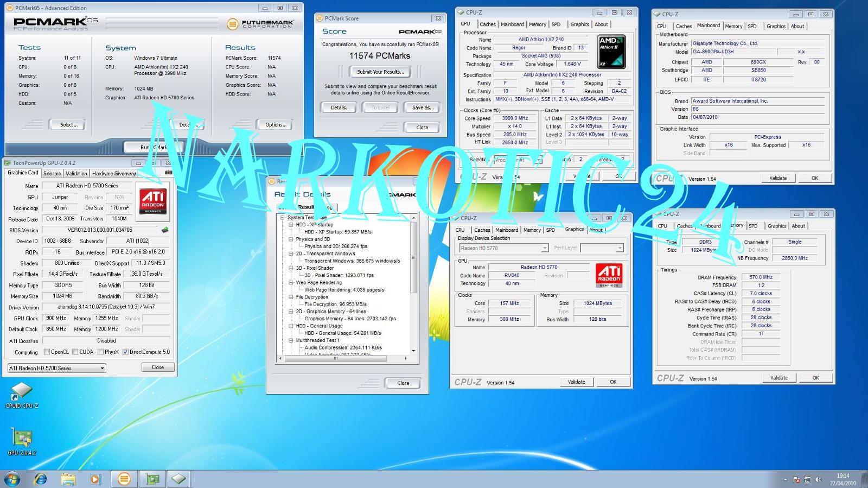The width and height of the screenshot is (868, 488).
Task: Switch to GPU-Z via its taskbar button
Action: click(152, 479)
